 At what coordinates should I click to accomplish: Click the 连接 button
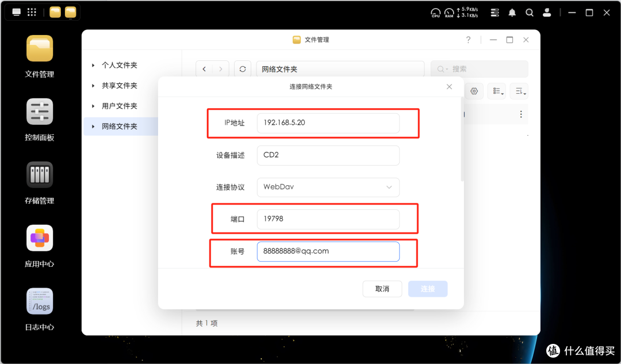point(428,289)
